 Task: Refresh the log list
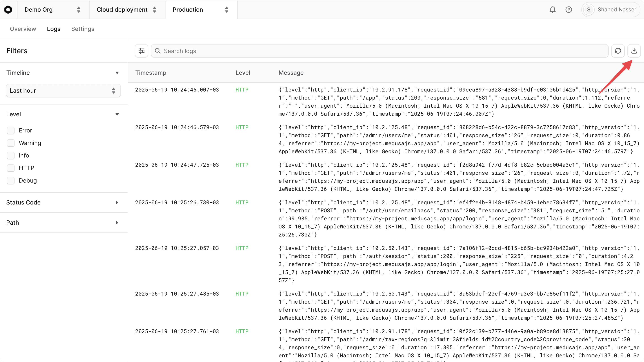[618, 51]
